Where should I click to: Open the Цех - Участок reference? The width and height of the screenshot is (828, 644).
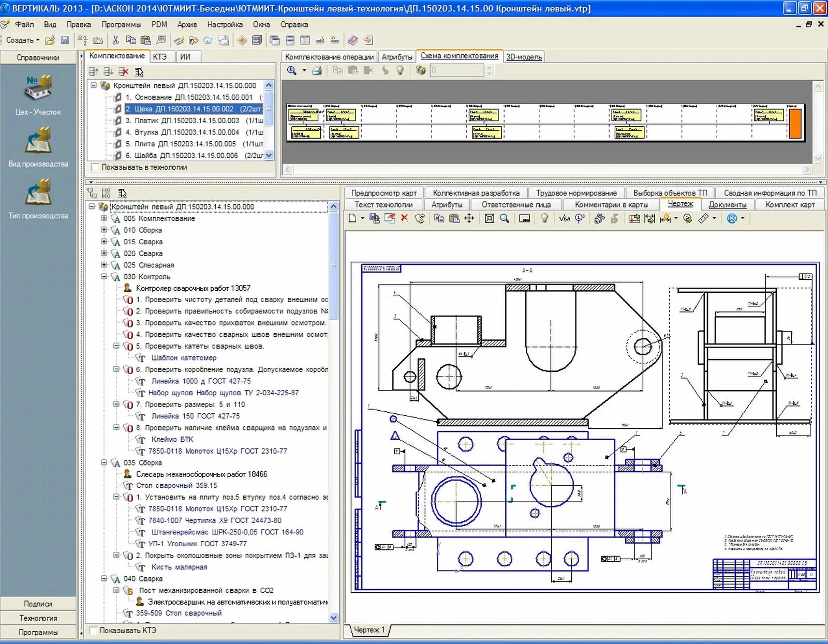pos(38,95)
